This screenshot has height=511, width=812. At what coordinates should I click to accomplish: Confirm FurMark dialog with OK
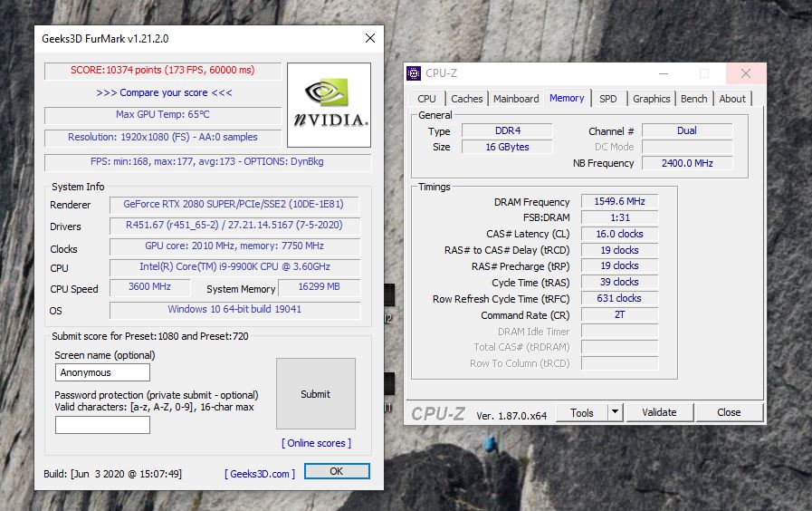tap(337, 471)
